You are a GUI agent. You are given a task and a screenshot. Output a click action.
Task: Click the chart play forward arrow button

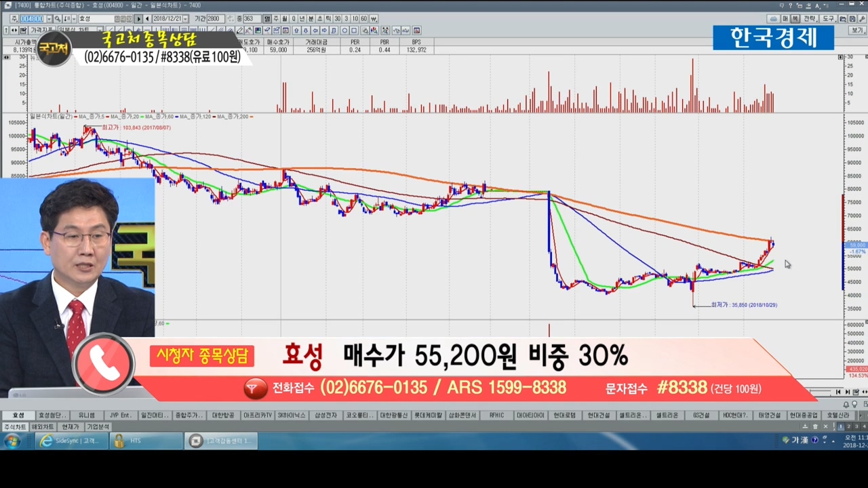point(138,18)
